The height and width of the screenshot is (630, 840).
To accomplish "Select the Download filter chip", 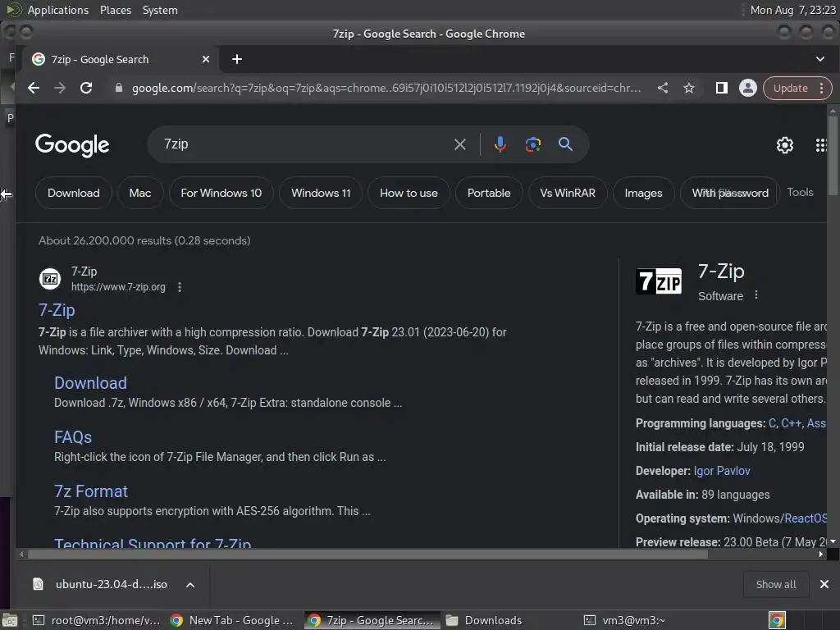I will [73, 193].
